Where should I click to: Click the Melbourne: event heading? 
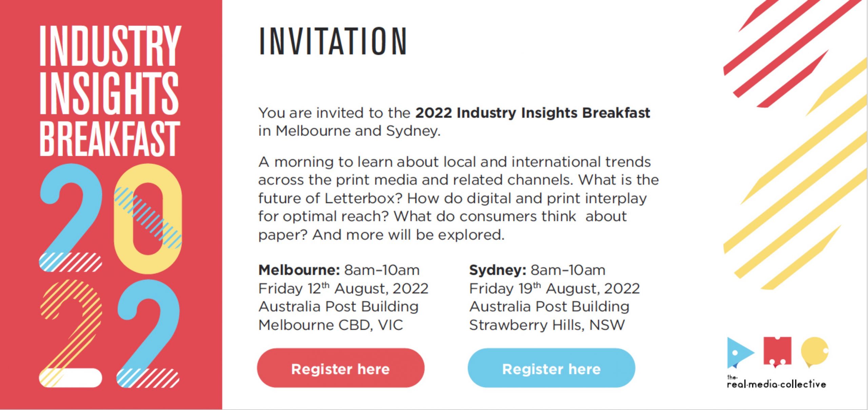coord(299,270)
